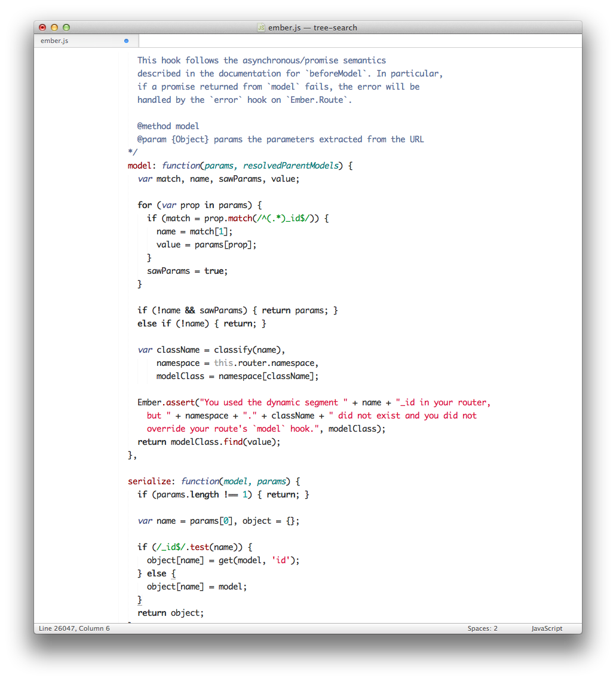This screenshot has width=616, height=681.
Task: Click the window title 'ember.js — tree-search'
Action: 312,28
